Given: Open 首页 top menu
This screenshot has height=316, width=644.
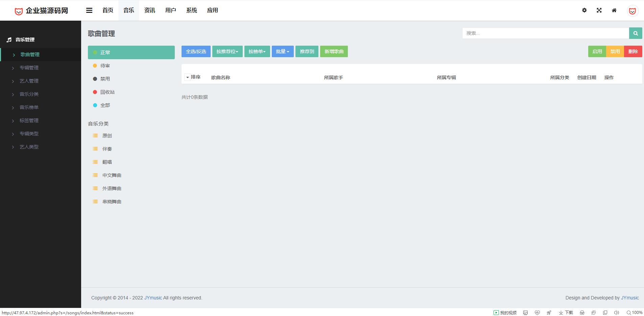Looking at the screenshot, I should tap(108, 10).
